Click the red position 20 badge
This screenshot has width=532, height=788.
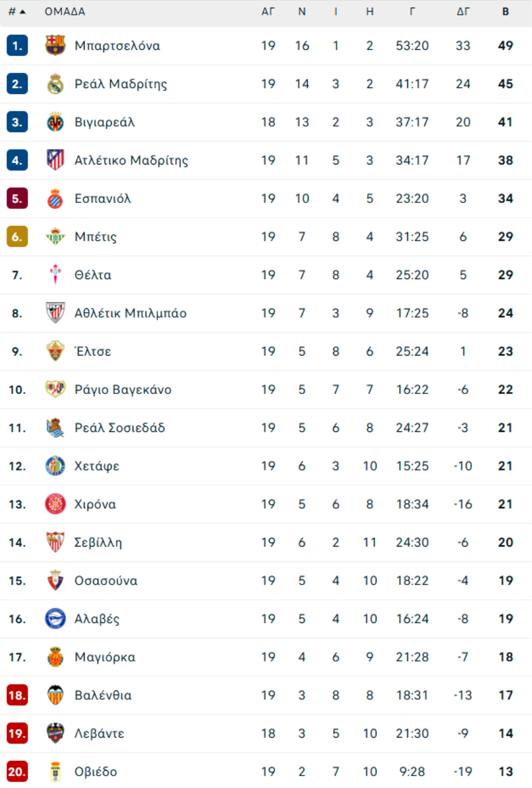(x=17, y=771)
